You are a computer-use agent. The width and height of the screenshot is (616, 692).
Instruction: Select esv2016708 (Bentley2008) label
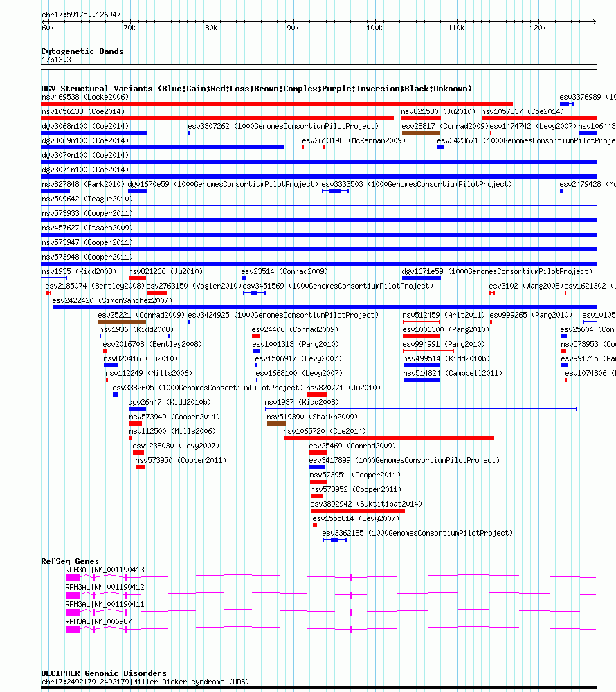coord(152,345)
